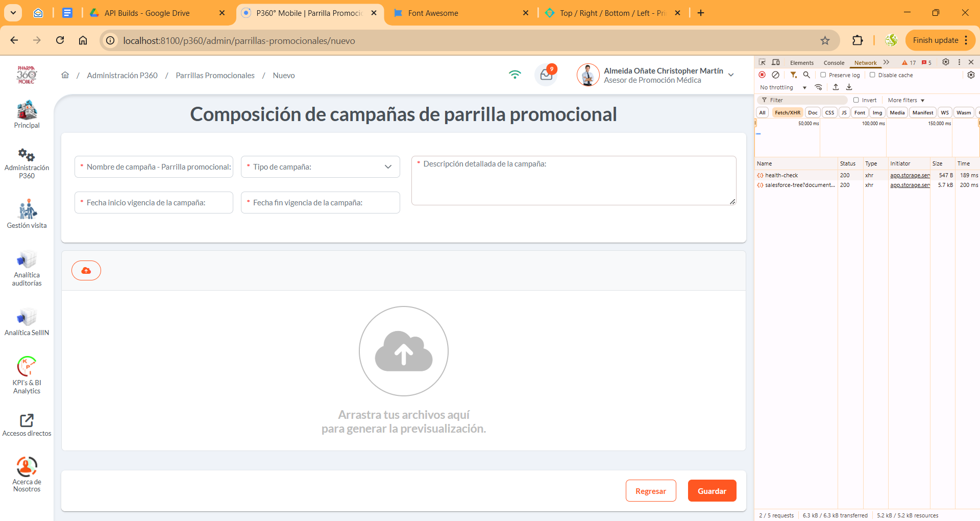
Task: Switch to the Console tab in DevTools
Action: coord(834,63)
